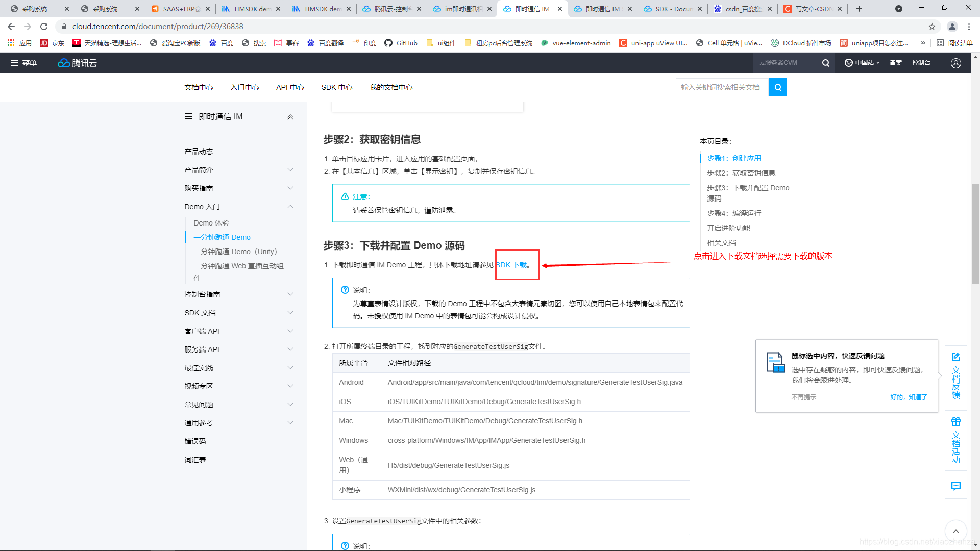Screen dimensions: 980x551
Task: Bookmark this page with the star icon
Action: (x=932, y=27)
